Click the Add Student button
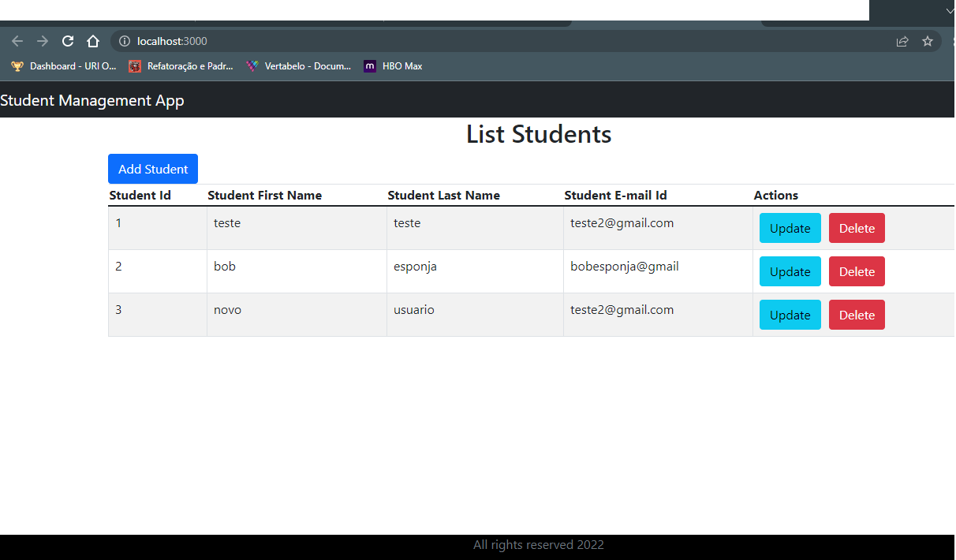The image size is (956, 560). click(153, 169)
